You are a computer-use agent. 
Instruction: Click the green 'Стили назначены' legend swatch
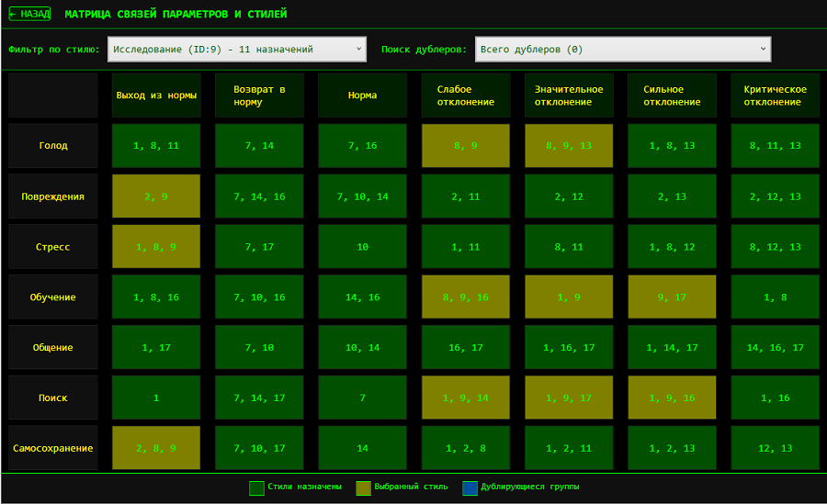[256, 487]
